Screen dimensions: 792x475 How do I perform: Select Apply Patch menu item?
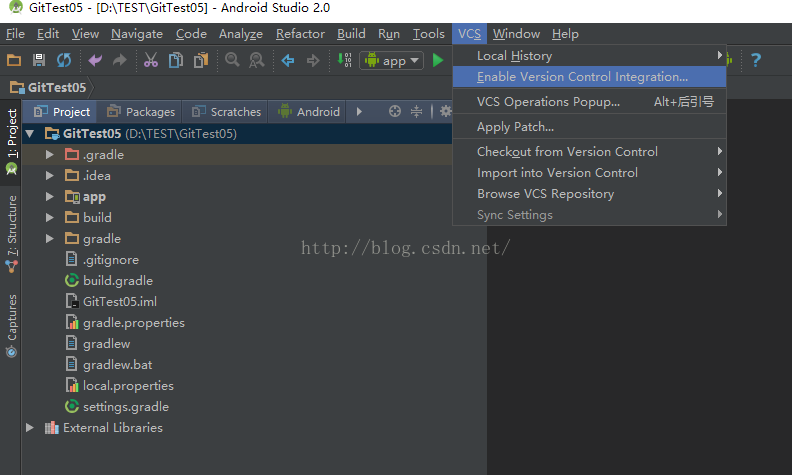tap(589, 127)
